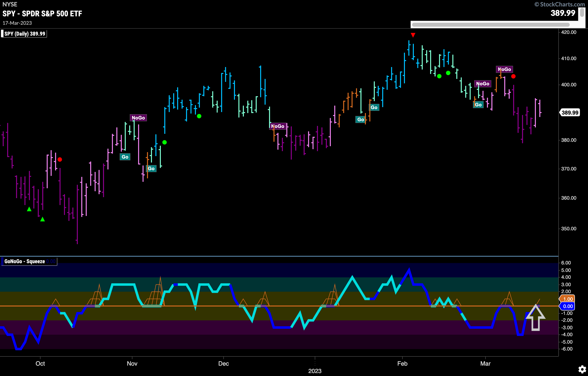Image resolution: width=588 pixels, height=376 pixels.
Task: Click the NoGo label in mid-December
Action: click(278, 126)
